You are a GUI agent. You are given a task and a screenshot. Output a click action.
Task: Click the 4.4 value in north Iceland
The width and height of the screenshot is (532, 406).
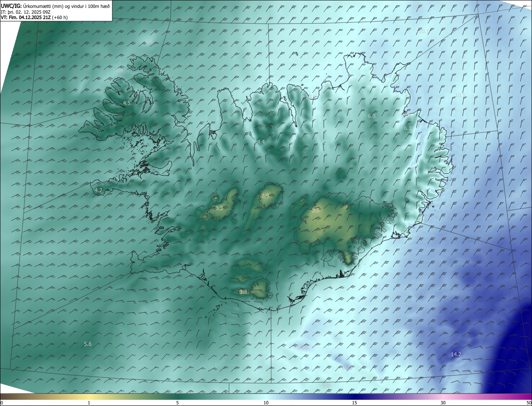tap(261, 142)
